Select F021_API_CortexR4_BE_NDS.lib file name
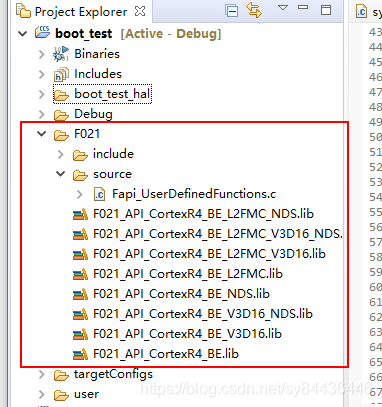Viewport: 382px width, 407px height. pyautogui.click(x=181, y=294)
